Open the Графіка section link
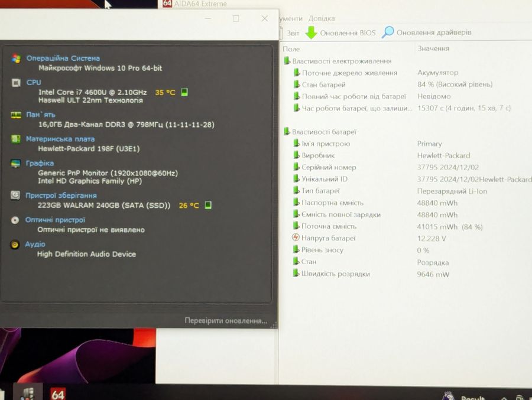The height and width of the screenshot is (400, 532). pyautogui.click(x=40, y=163)
